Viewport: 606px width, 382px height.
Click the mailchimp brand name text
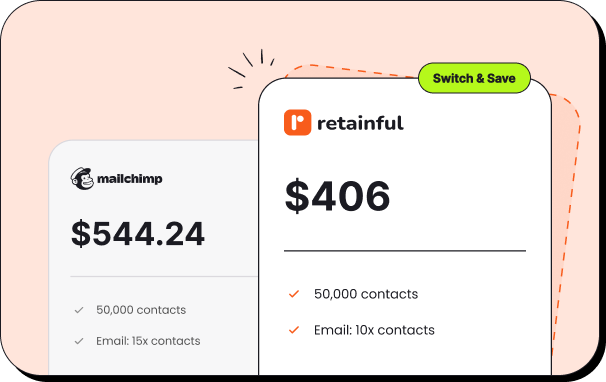(129, 179)
